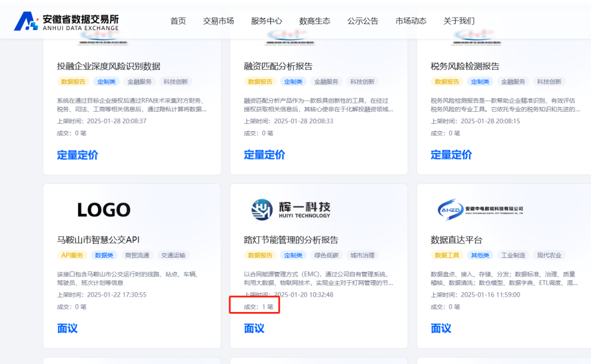Screen dimensions: 591x364
Task: Expand the 服务中心 navigation section
Action: (266, 21)
